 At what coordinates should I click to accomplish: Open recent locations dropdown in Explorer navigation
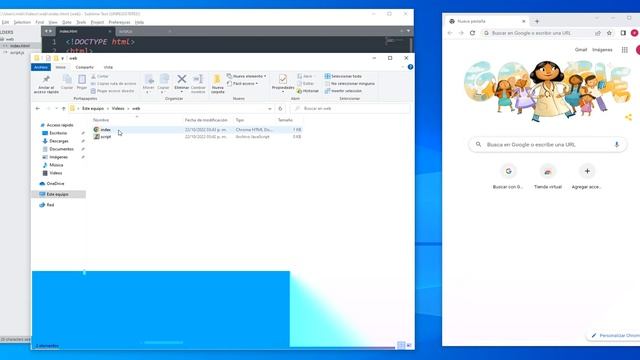point(56,109)
